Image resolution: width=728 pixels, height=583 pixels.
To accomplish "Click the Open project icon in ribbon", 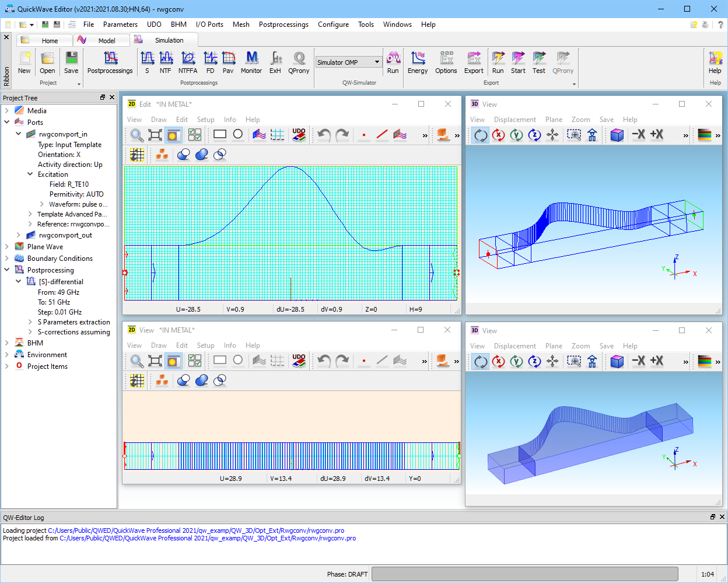I will (47, 62).
